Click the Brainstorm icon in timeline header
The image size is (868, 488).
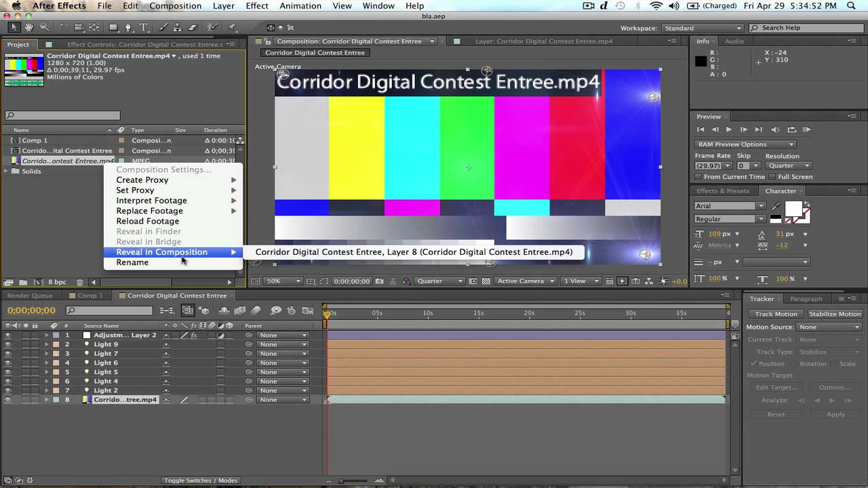point(275,310)
